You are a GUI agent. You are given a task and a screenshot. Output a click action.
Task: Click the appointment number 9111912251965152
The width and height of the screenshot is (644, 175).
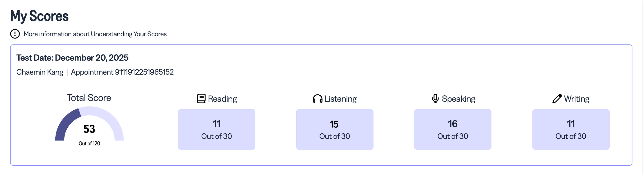(144, 72)
